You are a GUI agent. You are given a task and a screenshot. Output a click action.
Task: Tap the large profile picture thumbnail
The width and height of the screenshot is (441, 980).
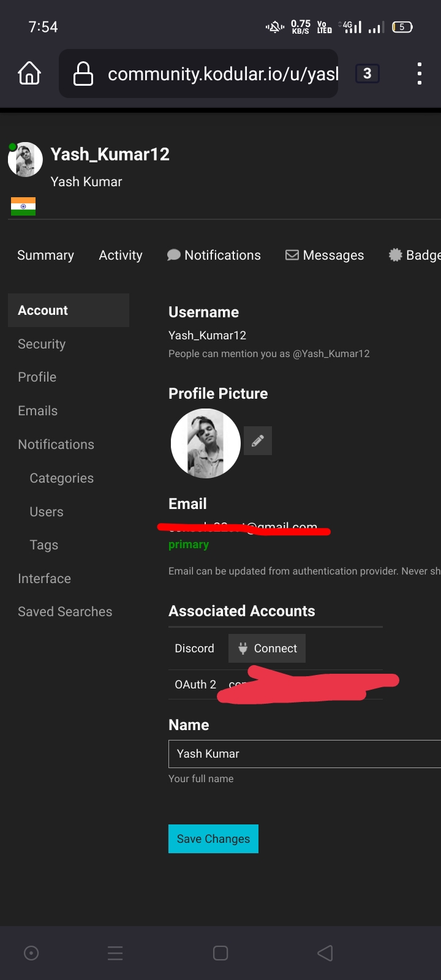pyautogui.click(x=206, y=443)
